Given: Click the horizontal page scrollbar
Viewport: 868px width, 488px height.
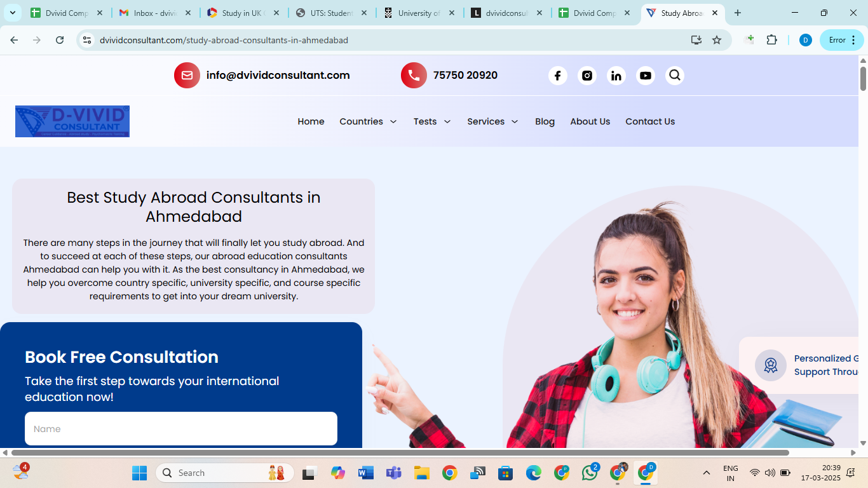Looking at the screenshot, I should pyautogui.click(x=400, y=452).
